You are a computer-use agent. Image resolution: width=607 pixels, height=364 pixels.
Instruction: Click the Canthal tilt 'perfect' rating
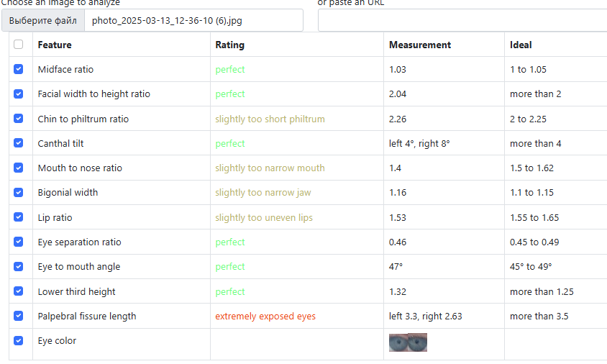(x=230, y=144)
